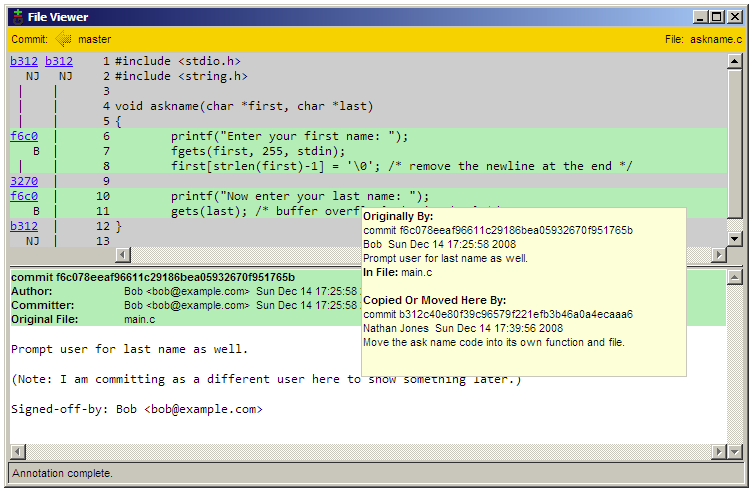Open second-column b312 commit link on line 1

pos(59,61)
